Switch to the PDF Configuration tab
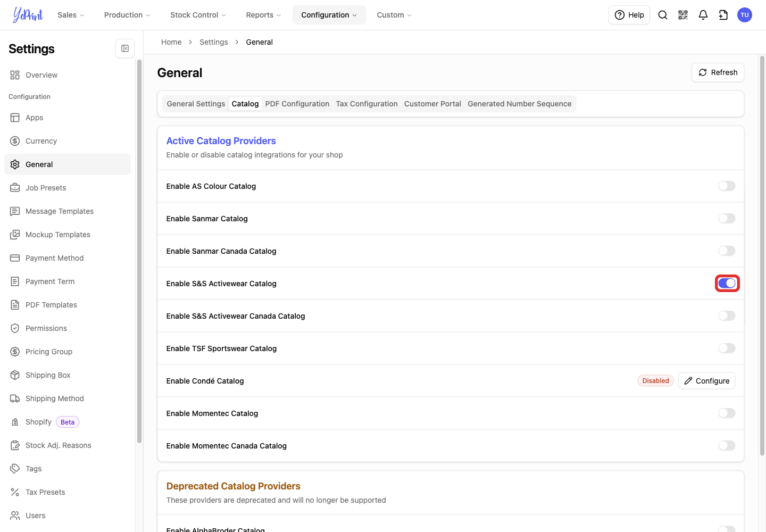Image resolution: width=766 pixels, height=532 pixels. pyautogui.click(x=297, y=104)
